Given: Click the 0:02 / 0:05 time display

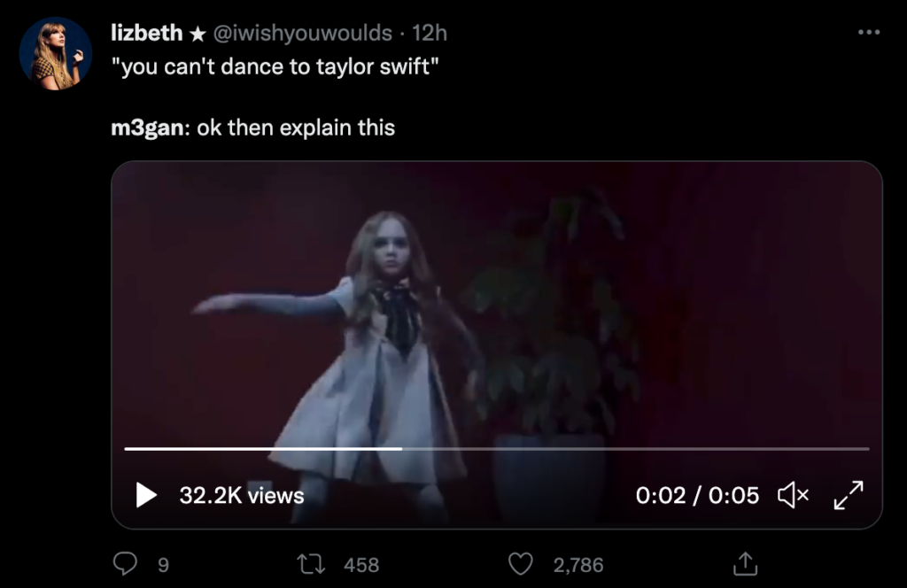Looking at the screenshot, I should (x=697, y=496).
